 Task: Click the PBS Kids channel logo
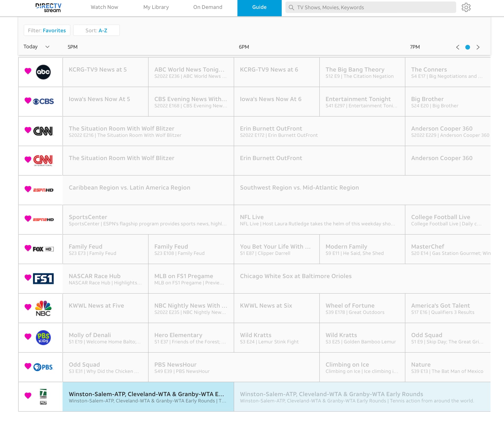(x=43, y=338)
